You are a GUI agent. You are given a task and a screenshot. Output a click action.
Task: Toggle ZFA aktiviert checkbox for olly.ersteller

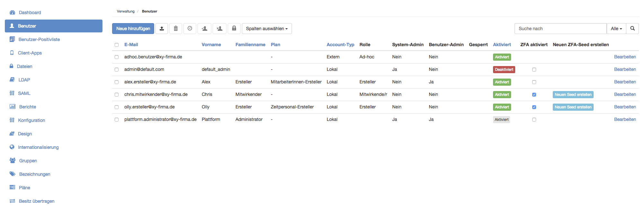click(534, 107)
